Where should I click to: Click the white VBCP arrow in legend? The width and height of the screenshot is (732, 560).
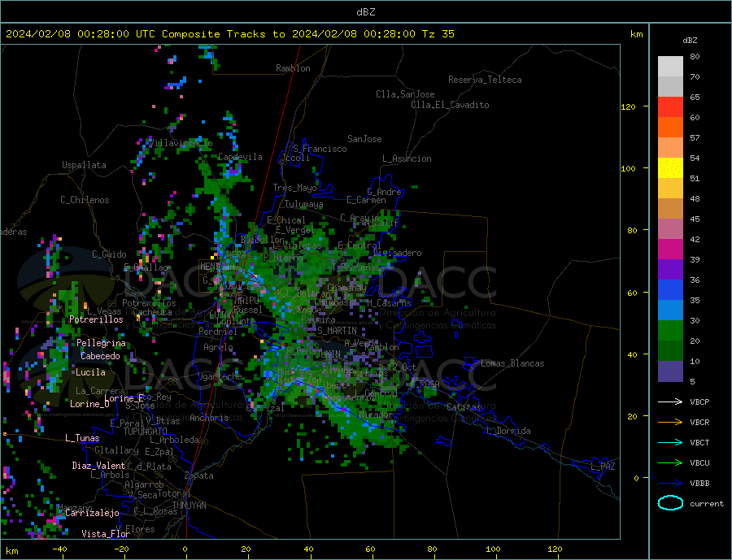pyautogui.click(x=670, y=402)
